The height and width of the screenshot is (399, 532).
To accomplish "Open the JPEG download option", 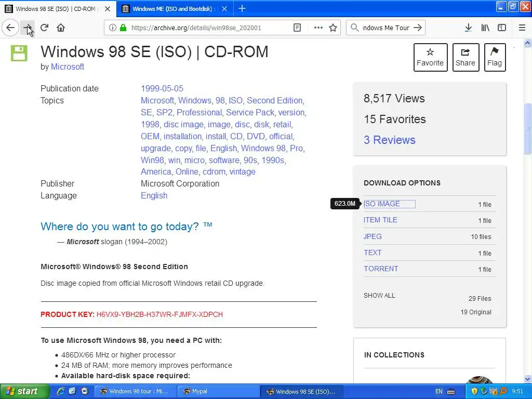I will (x=373, y=236).
